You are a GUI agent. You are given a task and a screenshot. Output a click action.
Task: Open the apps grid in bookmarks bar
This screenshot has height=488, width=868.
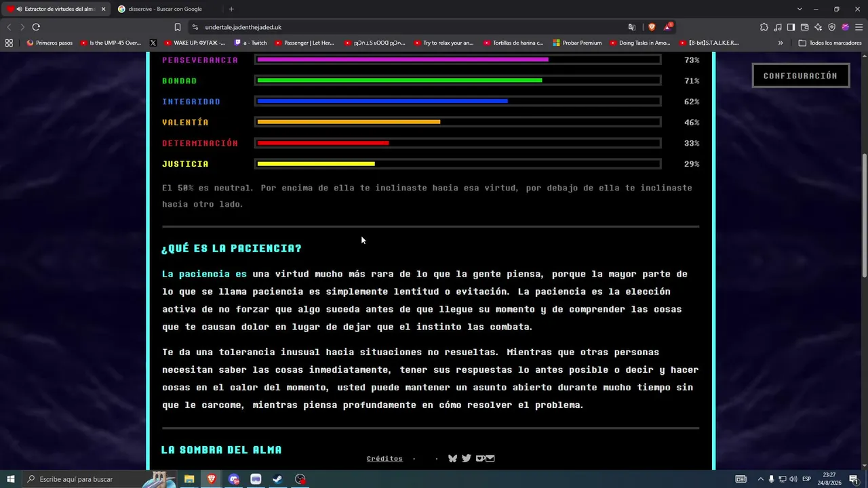point(9,43)
